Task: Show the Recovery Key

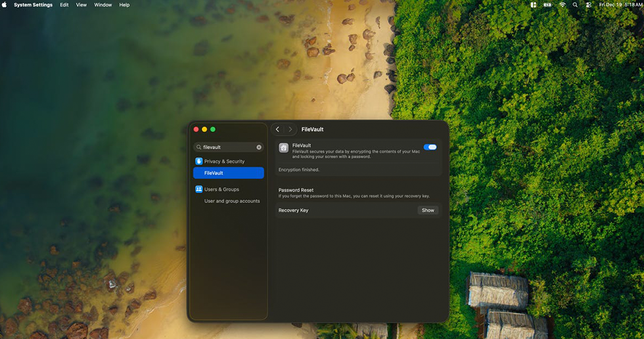Action: point(428,210)
